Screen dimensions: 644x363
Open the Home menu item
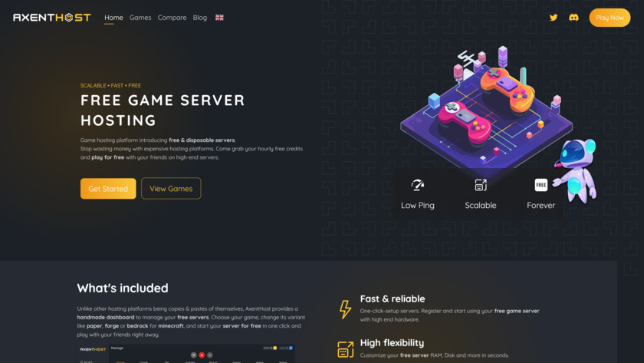point(113,18)
